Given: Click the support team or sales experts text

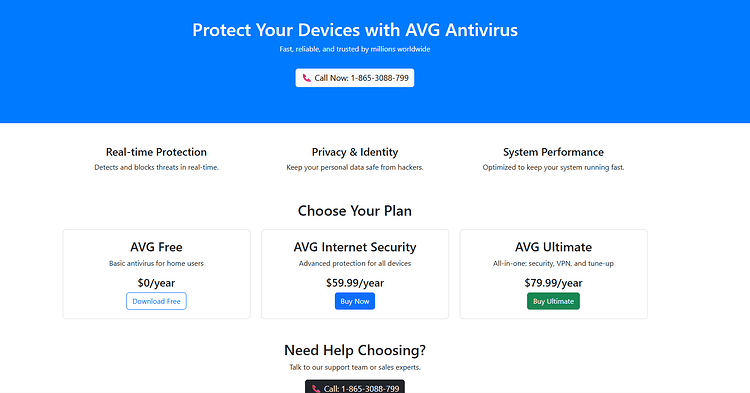Looking at the screenshot, I should coord(373,367).
